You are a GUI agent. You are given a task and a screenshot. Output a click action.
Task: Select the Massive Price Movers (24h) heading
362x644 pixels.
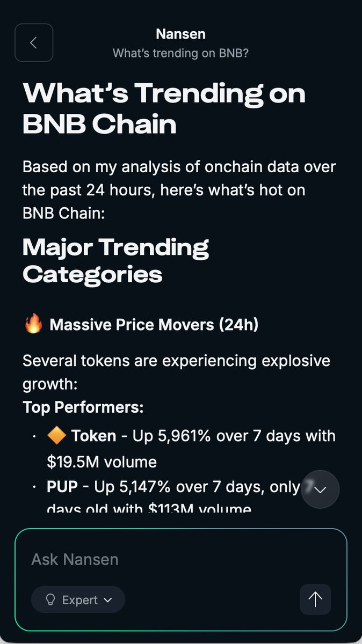coord(154,325)
